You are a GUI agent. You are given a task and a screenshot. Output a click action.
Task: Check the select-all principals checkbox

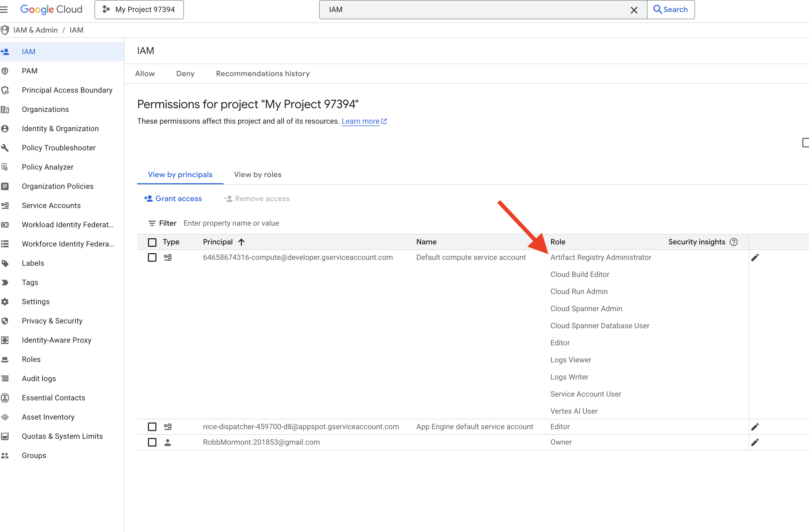click(x=152, y=242)
